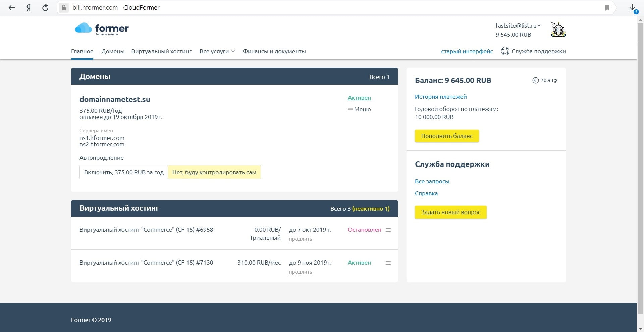644x332 pixels.
Task: Open hamburger menu for hosting #6958
Action: (x=388, y=230)
